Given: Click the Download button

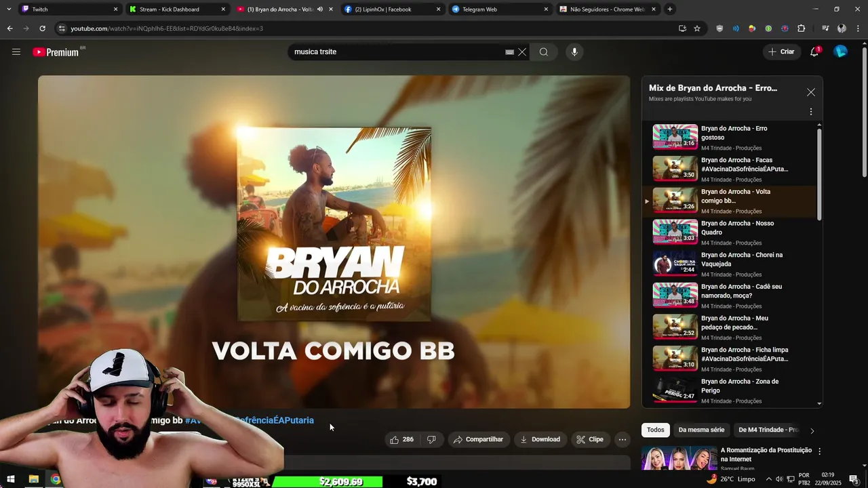Looking at the screenshot, I should 540,439.
